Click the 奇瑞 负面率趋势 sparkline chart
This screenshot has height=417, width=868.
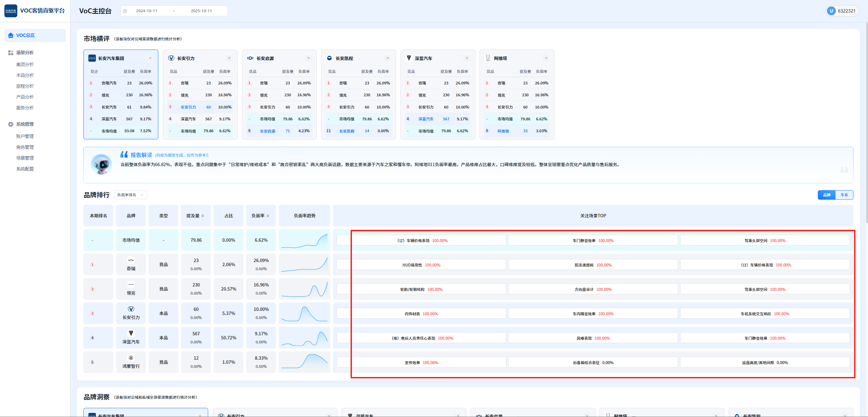point(304,264)
